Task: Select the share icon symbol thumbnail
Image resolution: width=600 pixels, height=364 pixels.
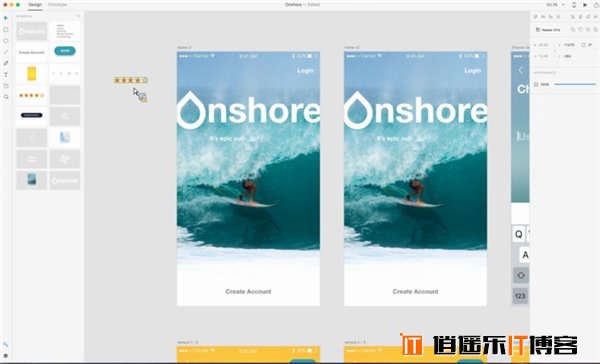Action: pos(65,159)
